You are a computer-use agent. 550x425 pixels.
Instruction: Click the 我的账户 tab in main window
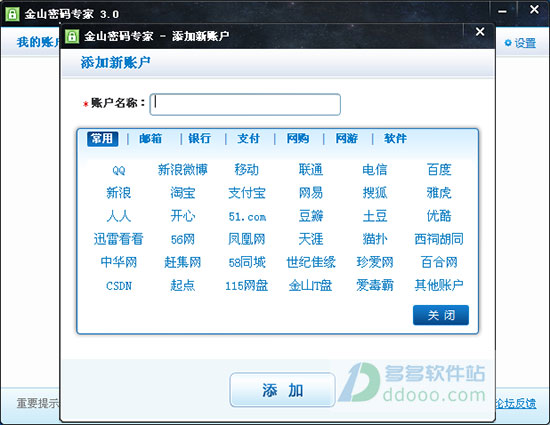pos(38,42)
